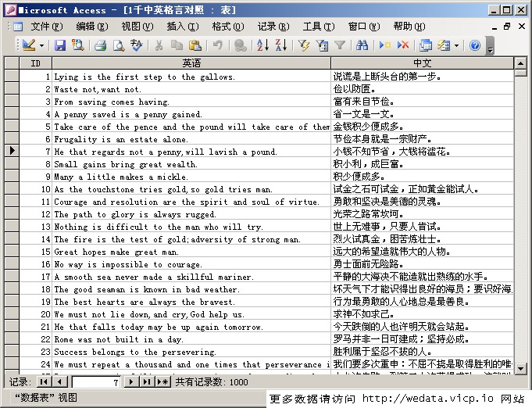532x408 pixels.
Task: Click the New Object icon
Action: (x=444, y=45)
